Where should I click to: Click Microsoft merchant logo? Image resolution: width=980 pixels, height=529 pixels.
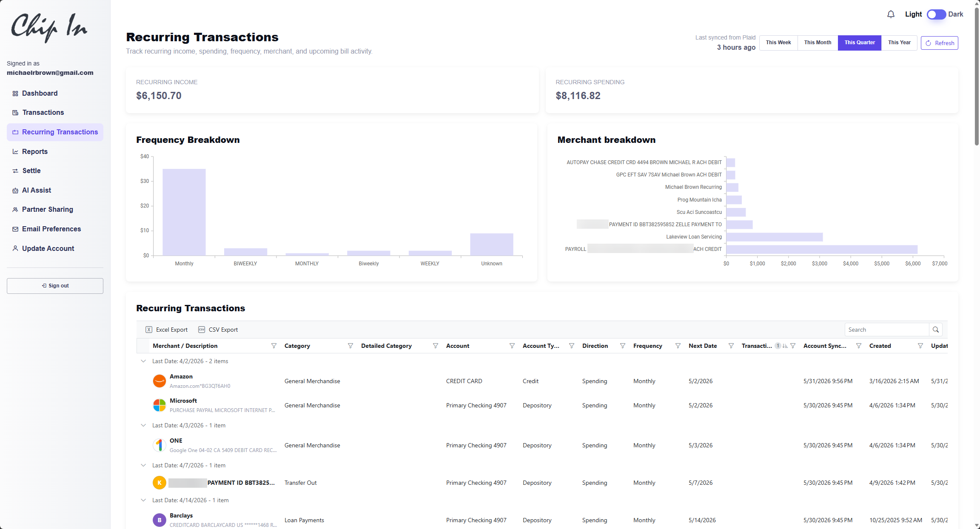(160, 405)
